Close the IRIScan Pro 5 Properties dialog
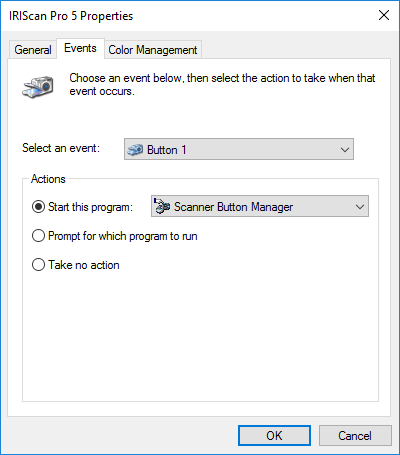 point(384,15)
